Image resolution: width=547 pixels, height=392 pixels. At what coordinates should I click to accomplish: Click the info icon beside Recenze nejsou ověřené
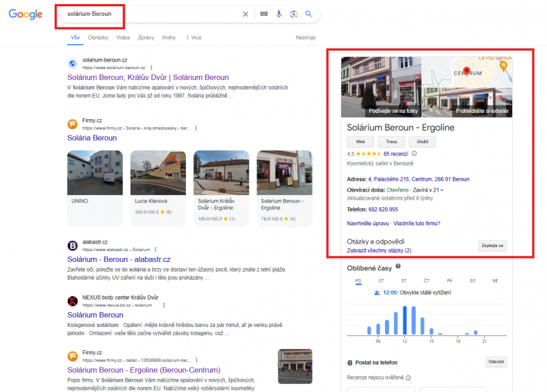(408, 378)
